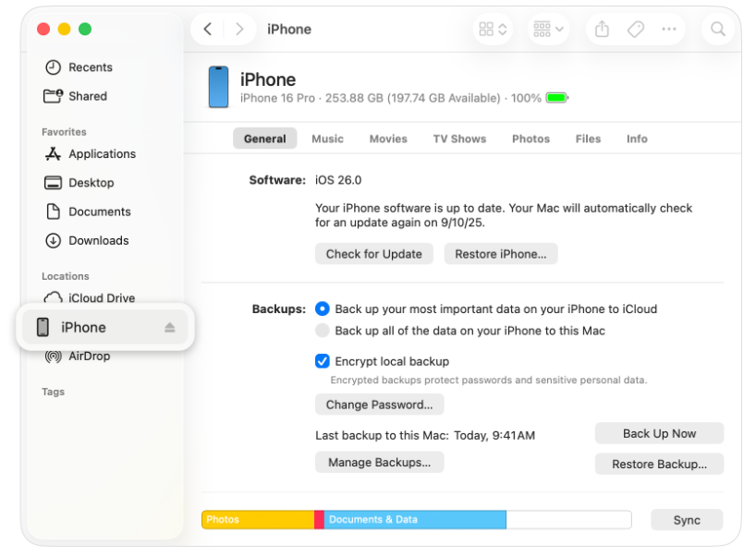
Task: Switch to the Music tab
Action: tap(327, 139)
